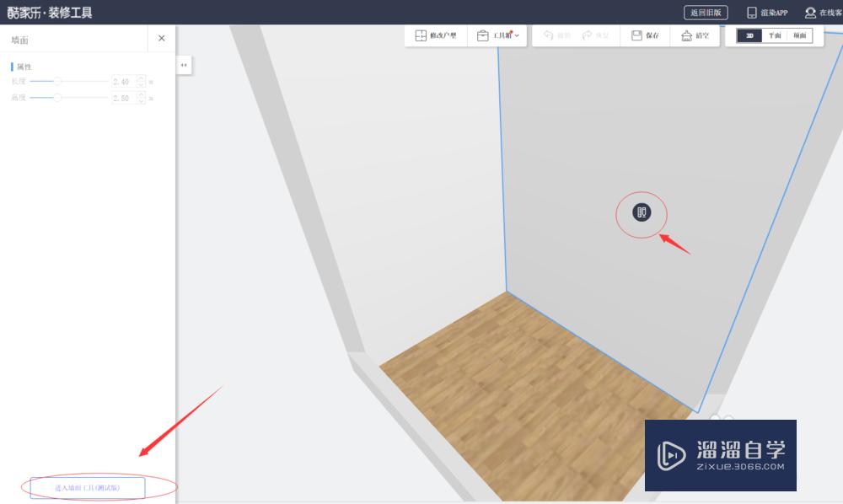Click the headset icon for online support

[x=810, y=13]
